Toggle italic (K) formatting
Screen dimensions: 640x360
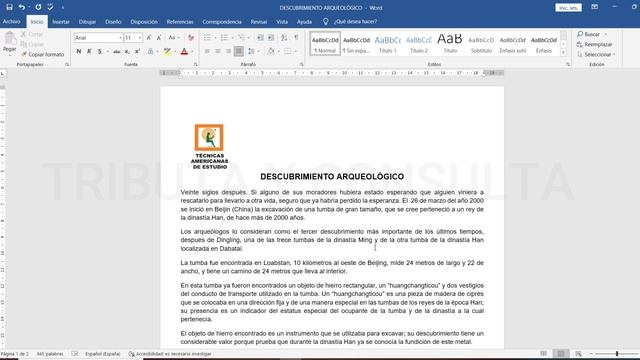[x=89, y=51]
